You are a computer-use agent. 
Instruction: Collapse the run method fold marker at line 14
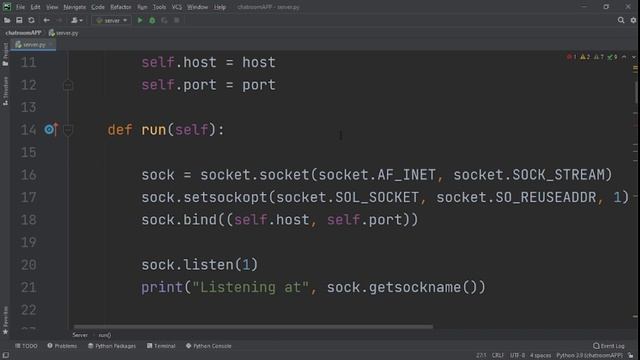(x=68, y=130)
